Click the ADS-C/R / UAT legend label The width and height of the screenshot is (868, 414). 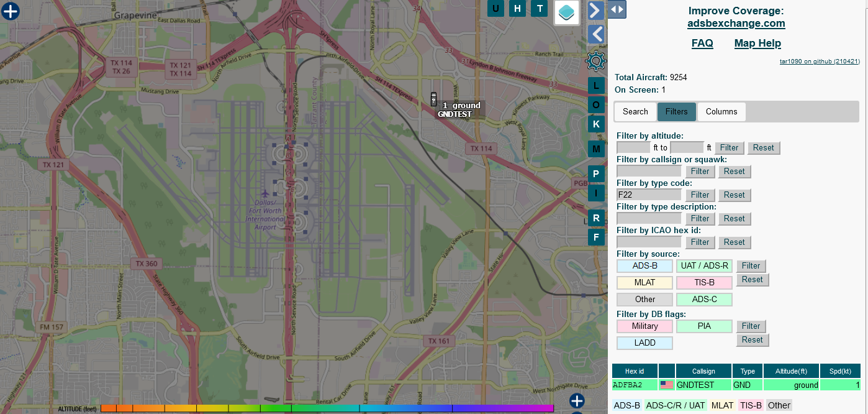676,405
